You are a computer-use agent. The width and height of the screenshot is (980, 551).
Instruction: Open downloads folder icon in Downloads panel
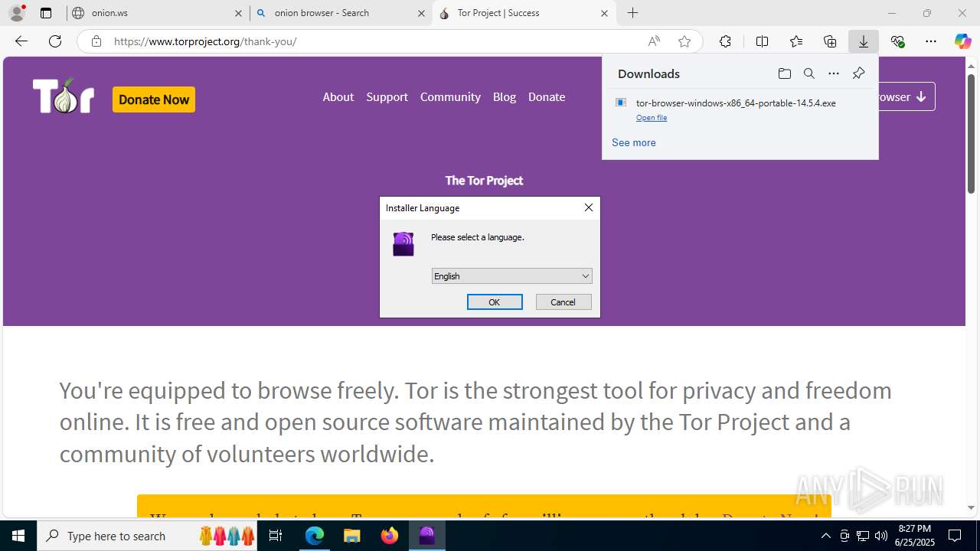point(784,73)
